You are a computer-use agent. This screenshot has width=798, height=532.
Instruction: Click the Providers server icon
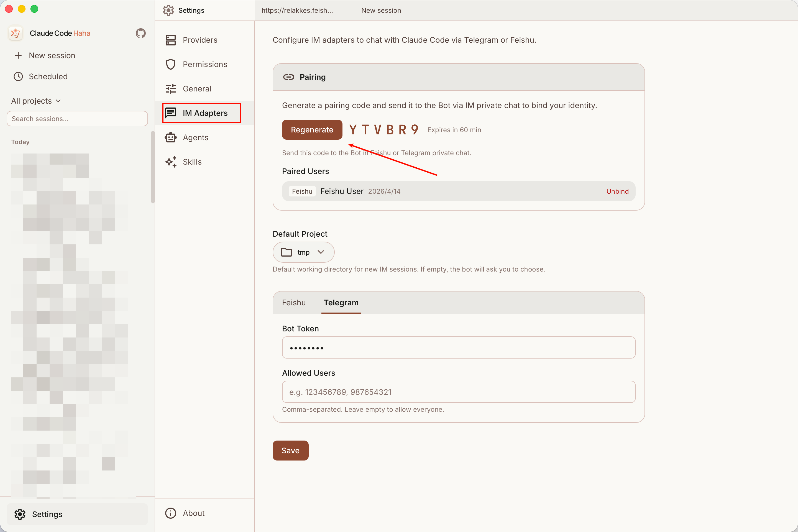(x=170, y=40)
